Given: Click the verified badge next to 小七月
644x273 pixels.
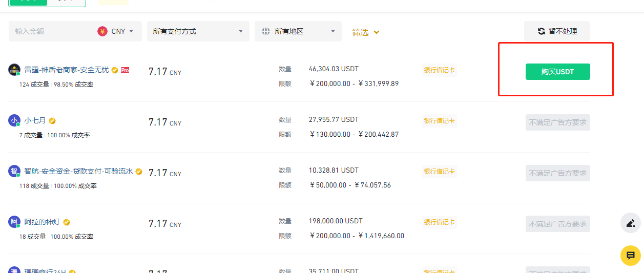Looking at the screenshot, I should point(52,121).
